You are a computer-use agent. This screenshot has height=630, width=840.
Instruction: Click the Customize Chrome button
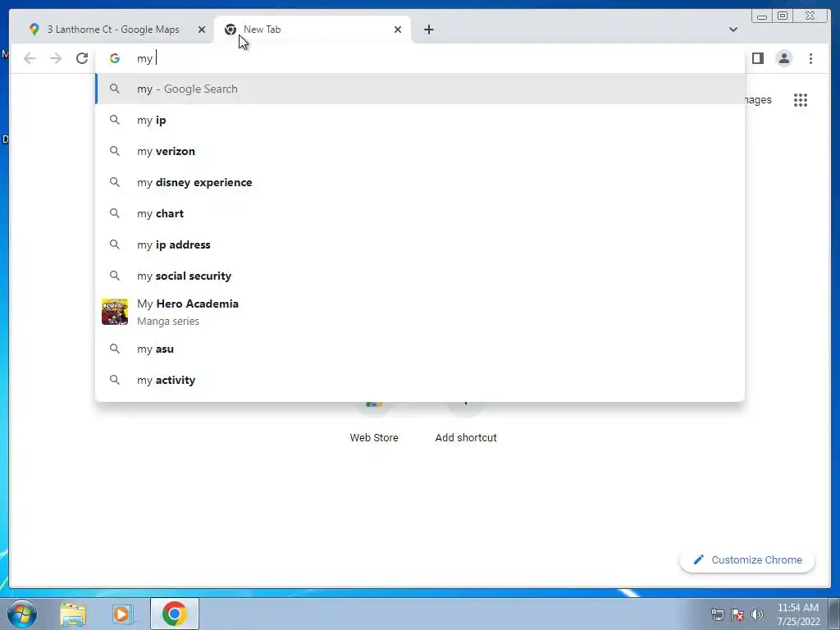(747, 559)
